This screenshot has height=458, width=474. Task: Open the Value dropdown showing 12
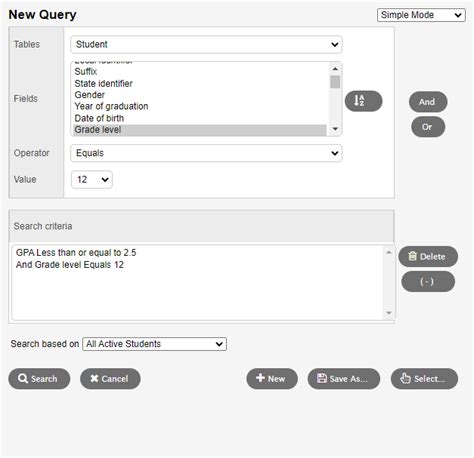tap(92, 180)
